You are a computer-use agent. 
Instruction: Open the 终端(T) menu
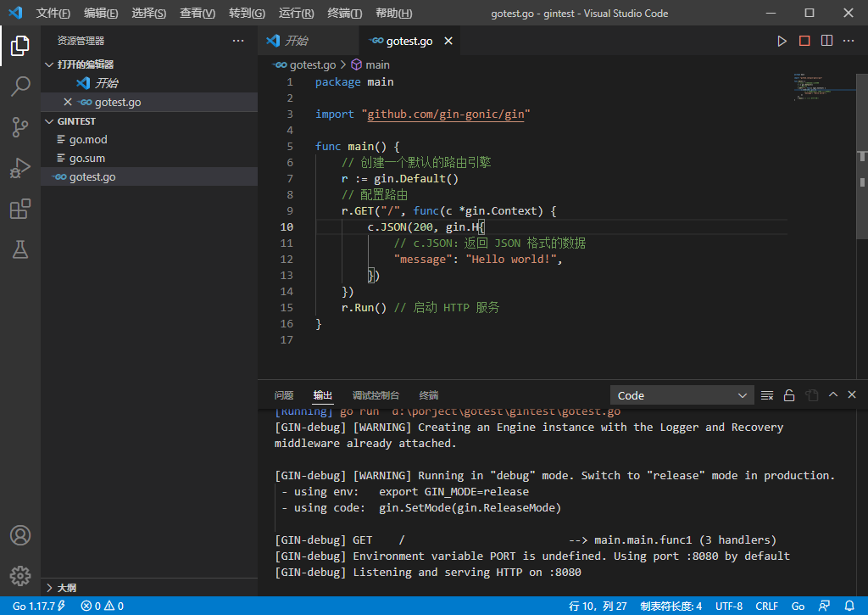pos(345,14)
